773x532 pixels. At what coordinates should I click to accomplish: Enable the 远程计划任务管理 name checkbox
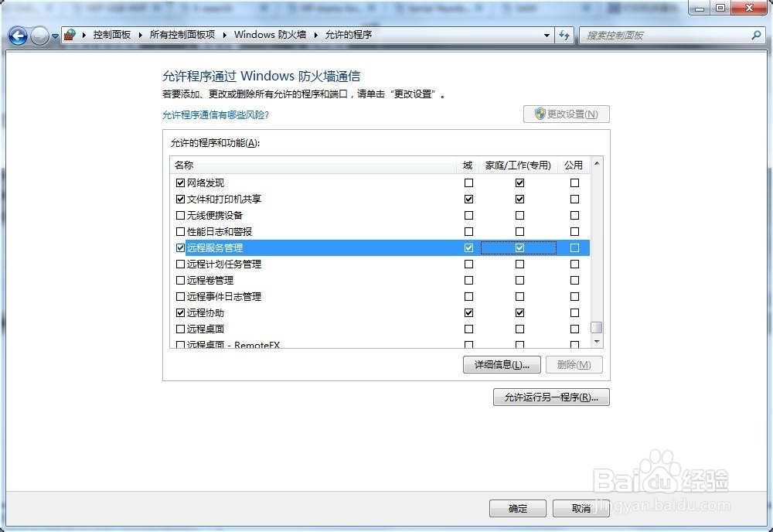click(x=180, y=264)
